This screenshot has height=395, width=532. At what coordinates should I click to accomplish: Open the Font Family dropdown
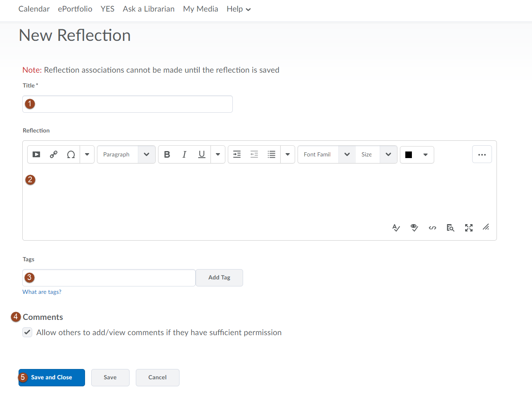click(x=326, y=154)
